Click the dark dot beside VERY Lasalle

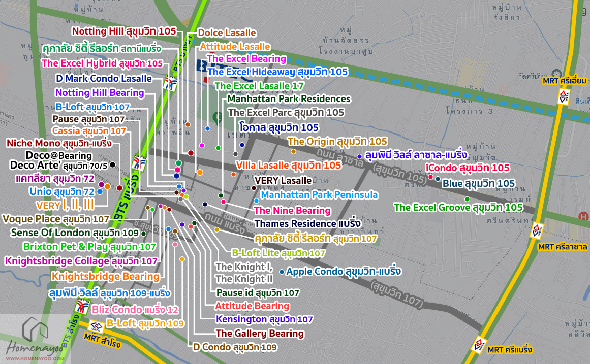click(254, 188)
